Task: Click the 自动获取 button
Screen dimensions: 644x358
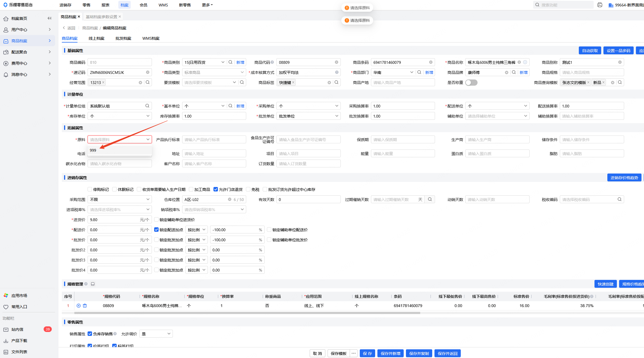Action: pos(590,50)
